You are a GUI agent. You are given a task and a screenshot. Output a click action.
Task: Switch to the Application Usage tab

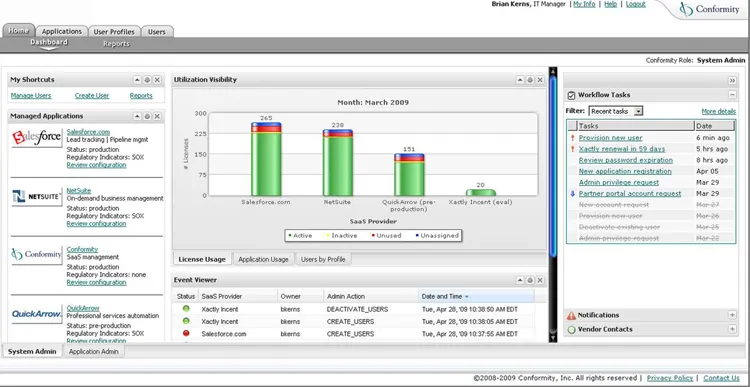coord(264,259)
